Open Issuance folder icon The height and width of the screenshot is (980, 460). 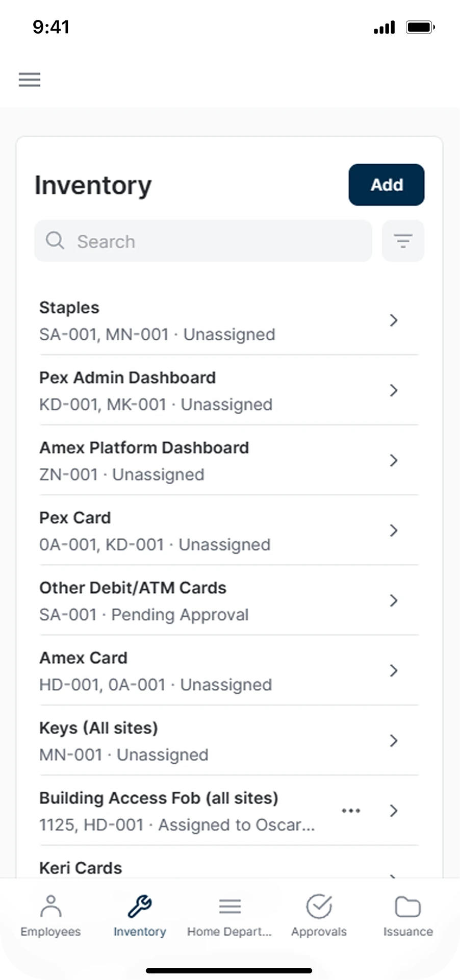[408, 907]
